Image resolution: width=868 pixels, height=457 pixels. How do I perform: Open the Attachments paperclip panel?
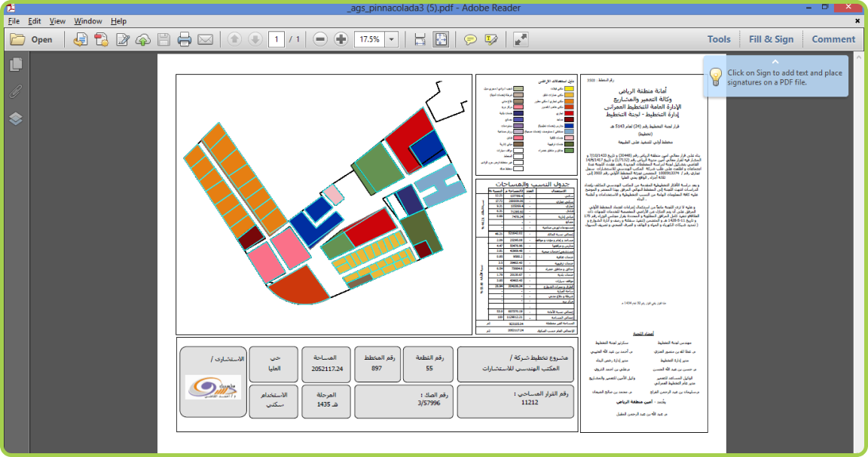point(15,92)
